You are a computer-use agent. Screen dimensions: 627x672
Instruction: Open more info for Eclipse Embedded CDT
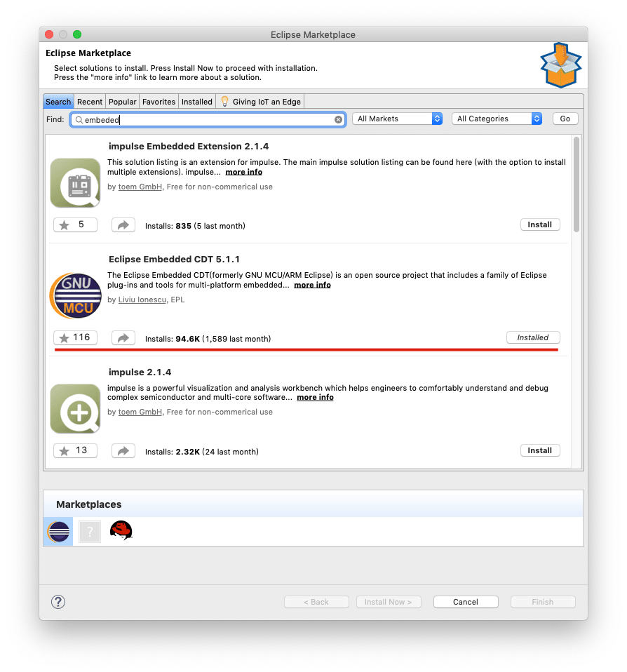[312, 285]
